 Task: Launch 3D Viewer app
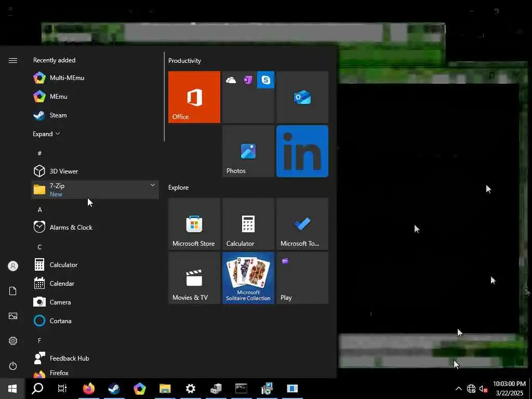[95, 171]
